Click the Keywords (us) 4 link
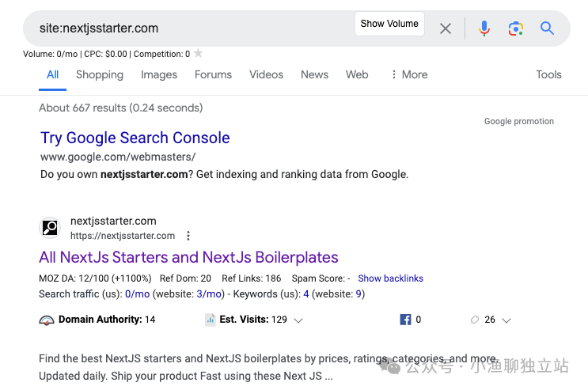This screenshot has height=390, width=588. point(306,294)
